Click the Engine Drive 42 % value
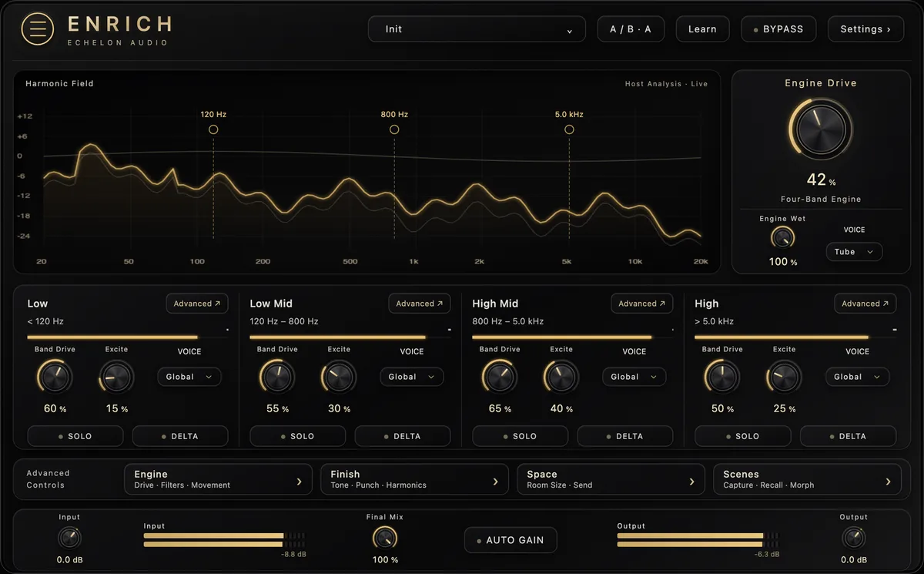The height and width of the screenshot is (574, 924). (x=821, y=180)
